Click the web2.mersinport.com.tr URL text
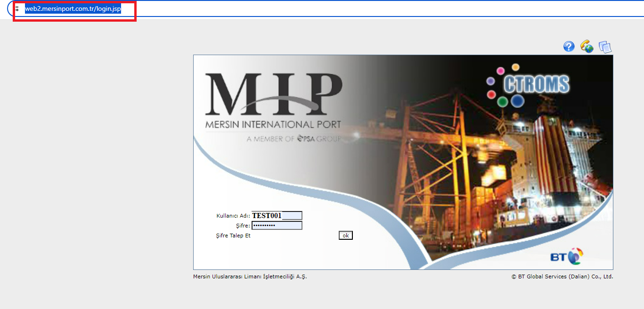 [x=73, y=9]
